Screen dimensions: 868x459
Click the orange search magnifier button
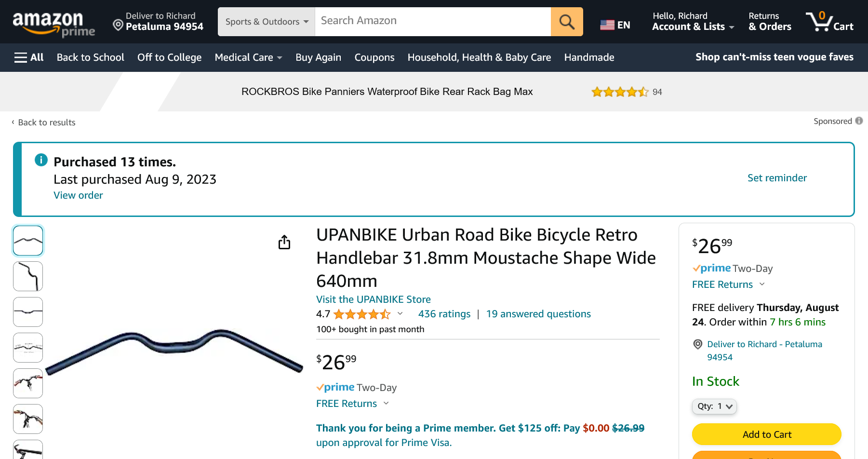point(567,22)
